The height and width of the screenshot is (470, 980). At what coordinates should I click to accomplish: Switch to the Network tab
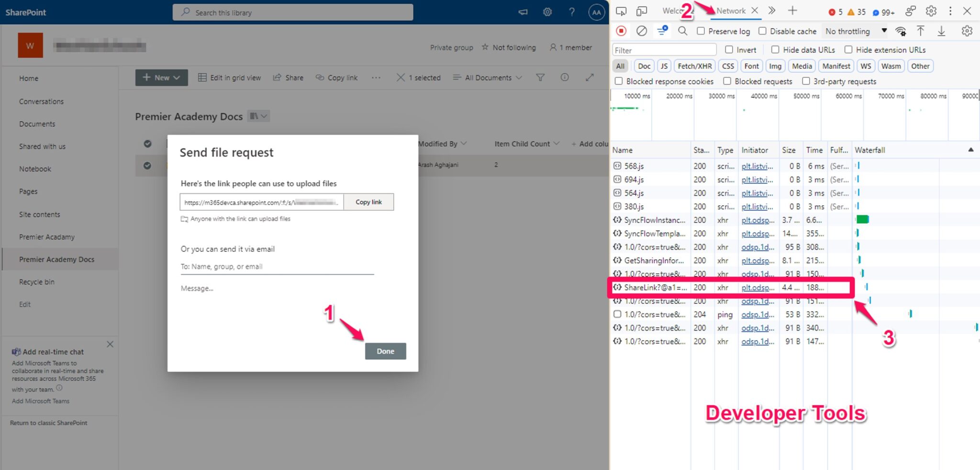(731, 10)
